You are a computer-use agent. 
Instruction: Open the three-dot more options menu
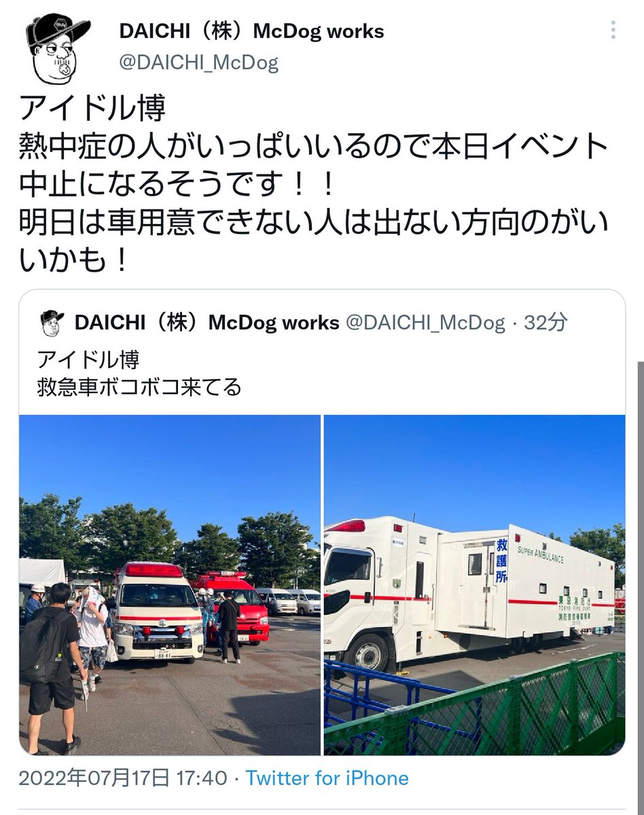pyautogui.click(x=613, y=31)
